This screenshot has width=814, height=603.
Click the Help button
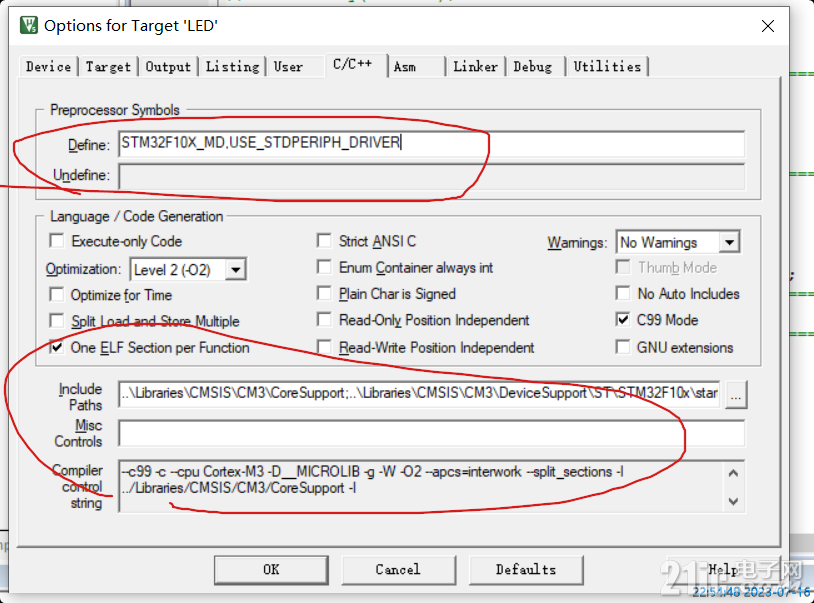pos(723,570)
